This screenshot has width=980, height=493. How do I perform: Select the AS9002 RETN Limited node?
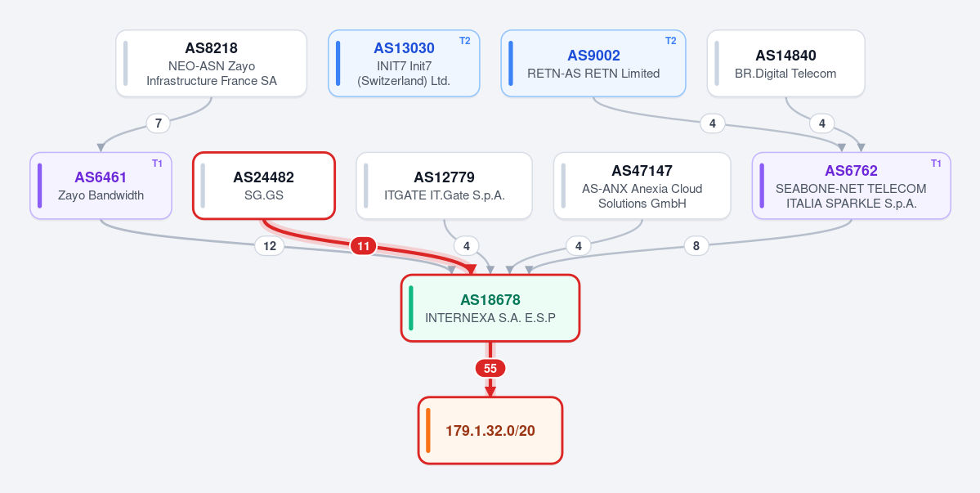593,64
